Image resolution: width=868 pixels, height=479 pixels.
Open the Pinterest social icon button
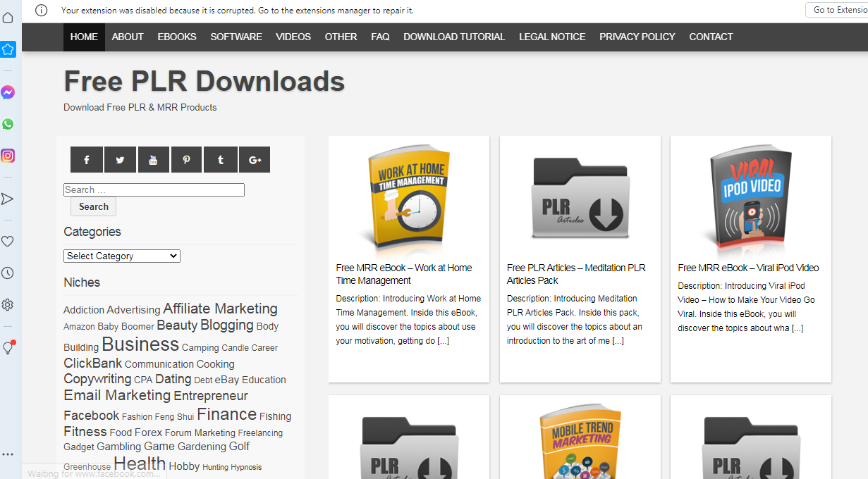pos(186,160)
